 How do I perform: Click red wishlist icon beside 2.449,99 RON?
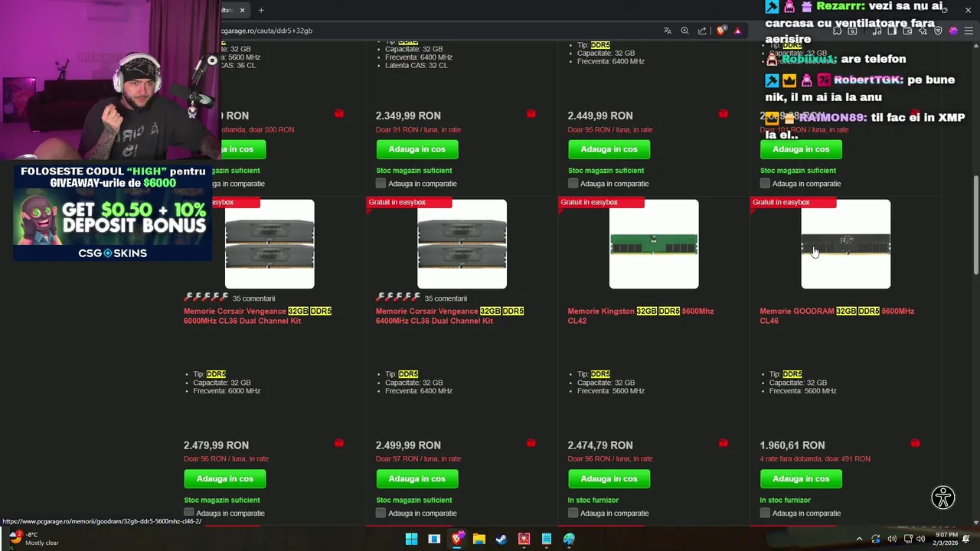(x=724, y=113)
